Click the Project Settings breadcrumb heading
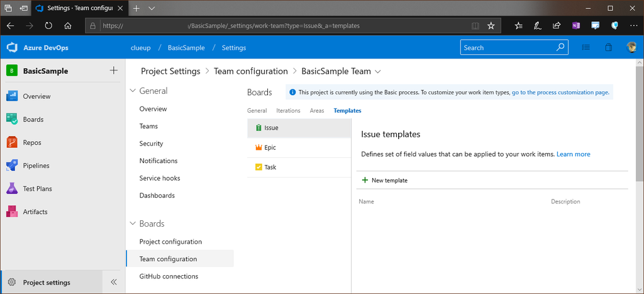This screenshot has height=294, width=644. 170,71
